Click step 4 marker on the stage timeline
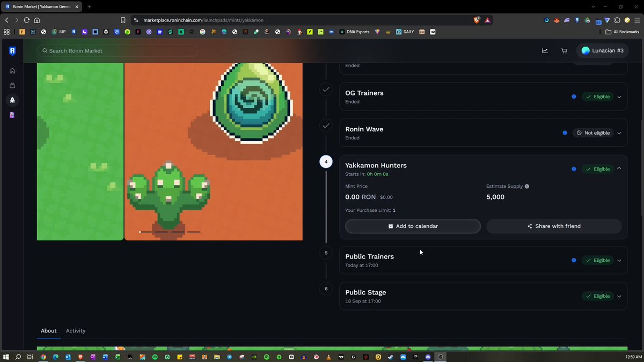 point(326,161)
